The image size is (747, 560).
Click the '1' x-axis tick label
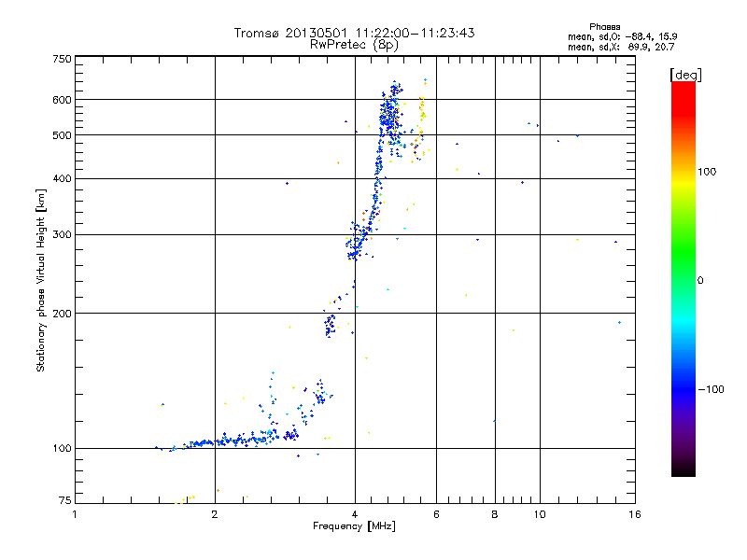point(75,514)
